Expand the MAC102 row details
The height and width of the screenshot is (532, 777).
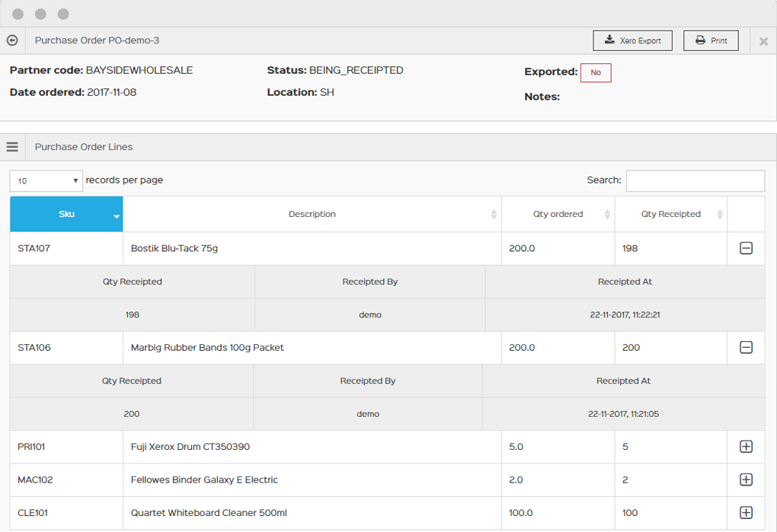click(x=746, y=479)
